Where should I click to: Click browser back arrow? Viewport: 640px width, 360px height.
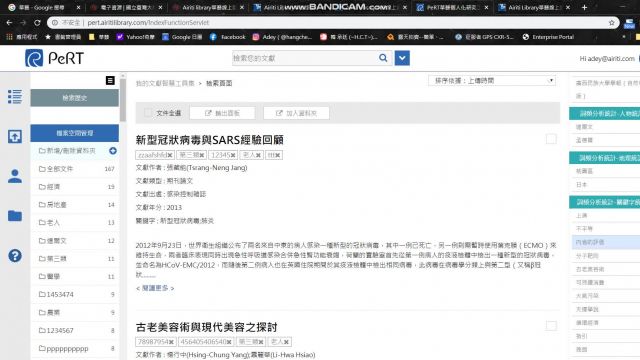click(9, 23)
